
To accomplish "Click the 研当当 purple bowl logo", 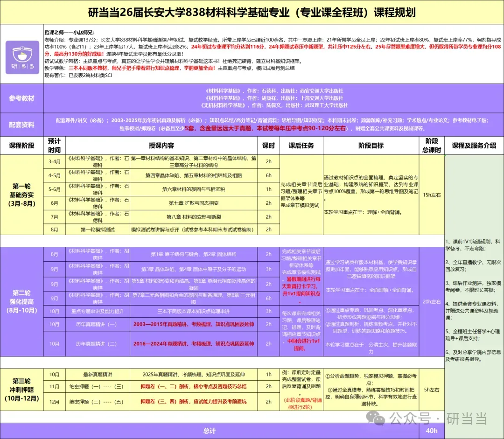I will (x=22, y=57).
